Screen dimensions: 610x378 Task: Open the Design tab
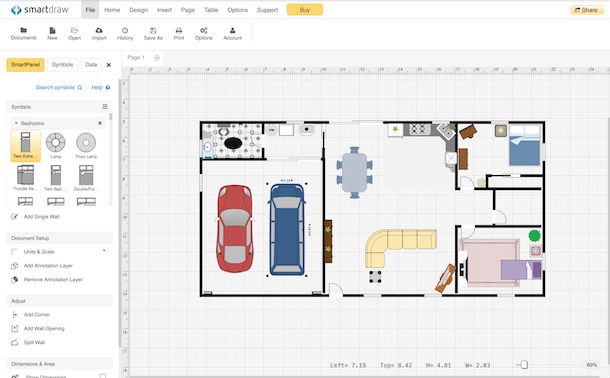click(138, 10)
